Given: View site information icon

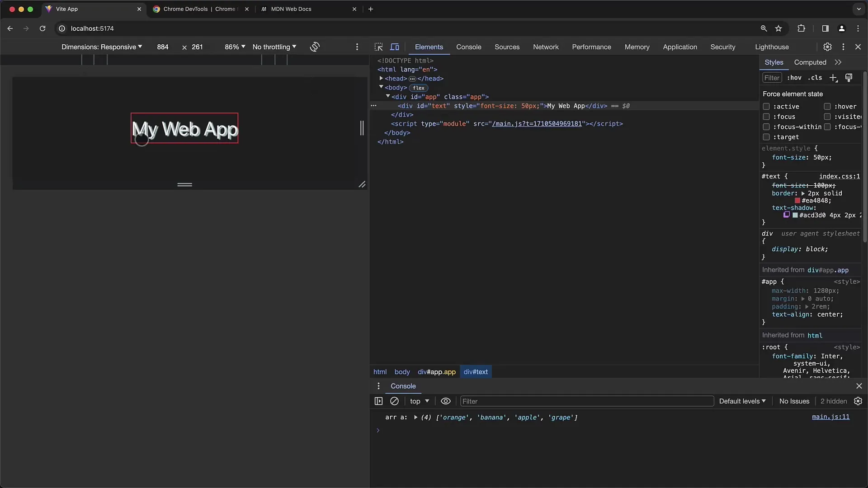Looking at the screenshot, I should tap(62, 28).
